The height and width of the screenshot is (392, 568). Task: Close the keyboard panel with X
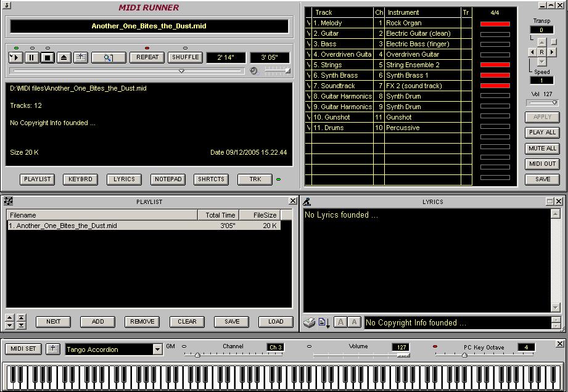pyautogui.click(x=559, y=343)
